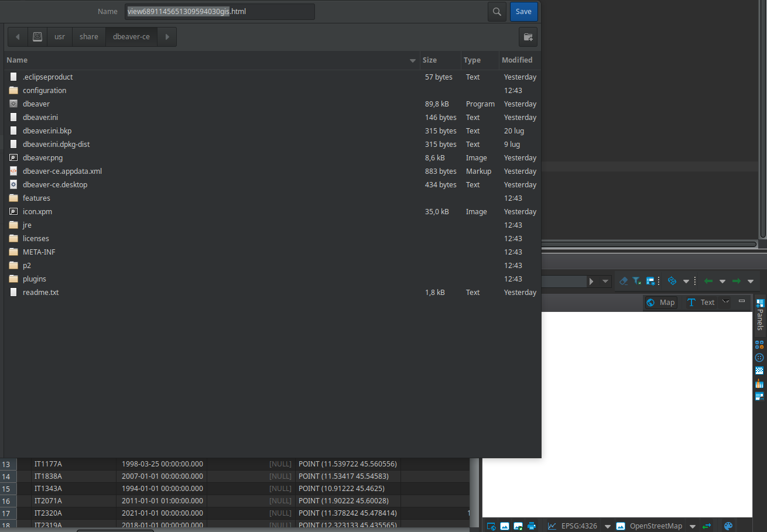Navigate to the share breadcrumb
The image size is (767, 532).
(88, 36)
